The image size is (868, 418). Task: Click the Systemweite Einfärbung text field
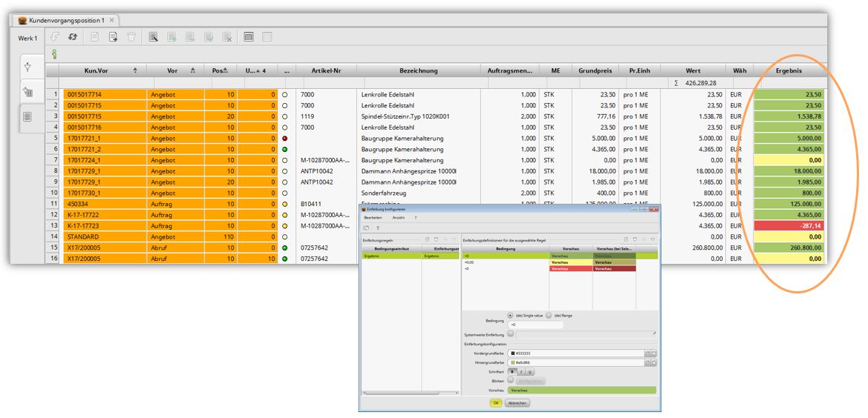click(586, 334)
